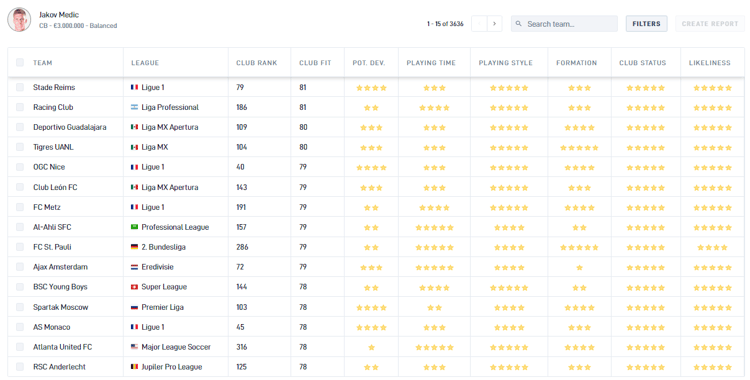Click the Argentine flag for Liga Professional

[x=134, y=107]
